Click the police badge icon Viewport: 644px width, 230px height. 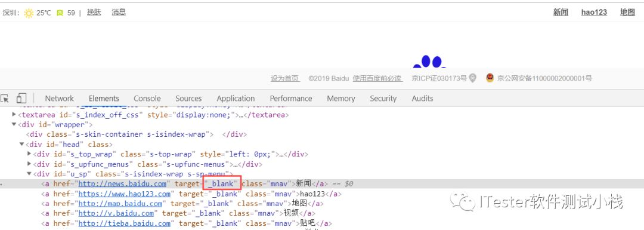click(x=490, y=78)
